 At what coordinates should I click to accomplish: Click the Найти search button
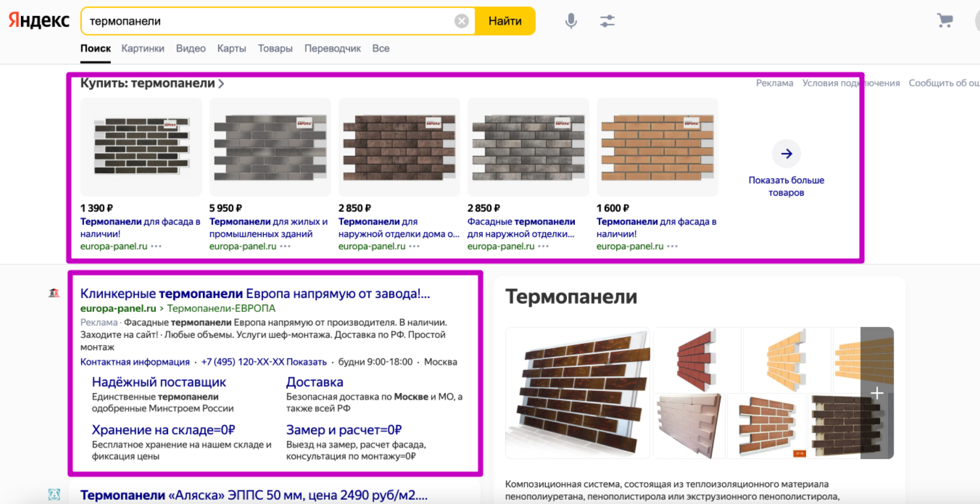[505, 21]
